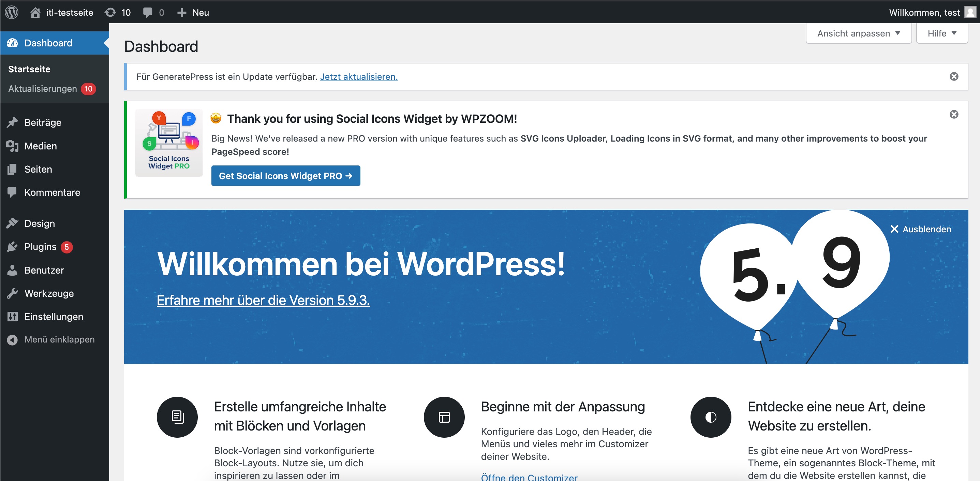
Task: Open the Benutzer menu
Action: pos(55,270)
